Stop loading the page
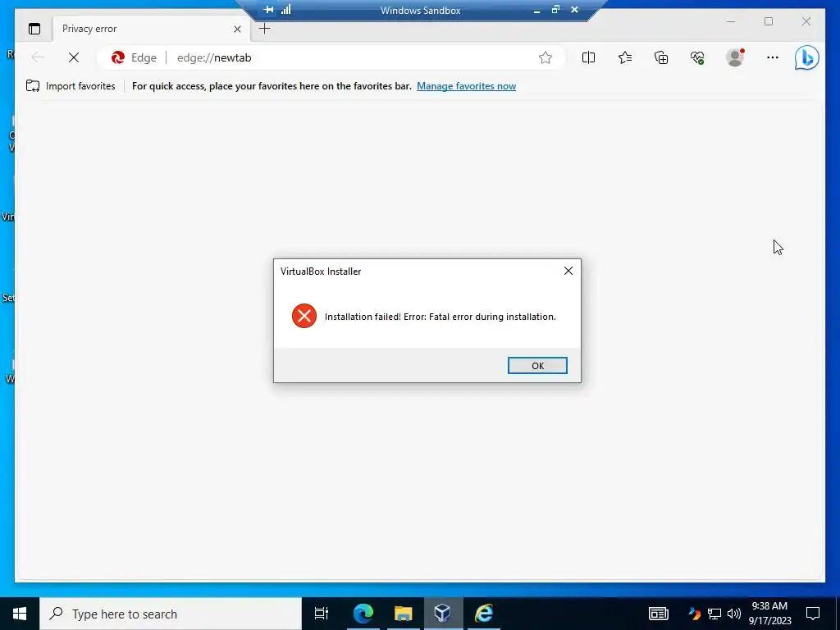 74,57
